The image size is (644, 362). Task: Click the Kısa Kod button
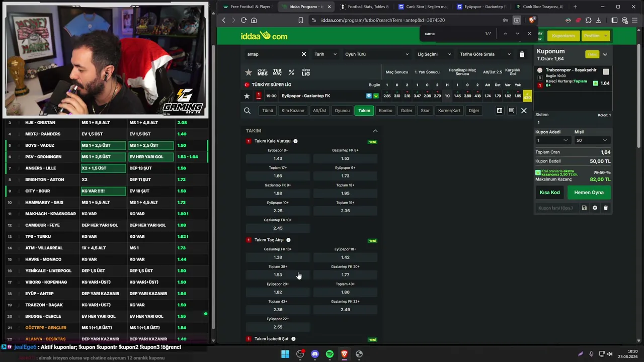point(549,193)
